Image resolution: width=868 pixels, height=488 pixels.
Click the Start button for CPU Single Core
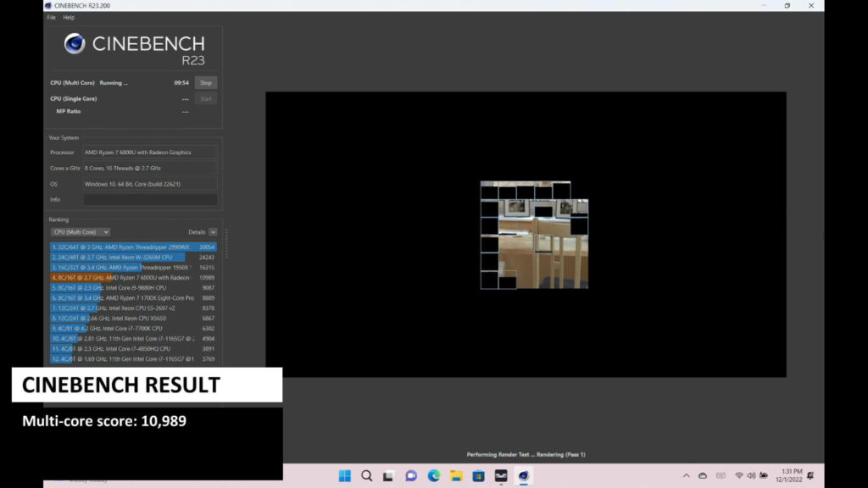click(205, 98)
